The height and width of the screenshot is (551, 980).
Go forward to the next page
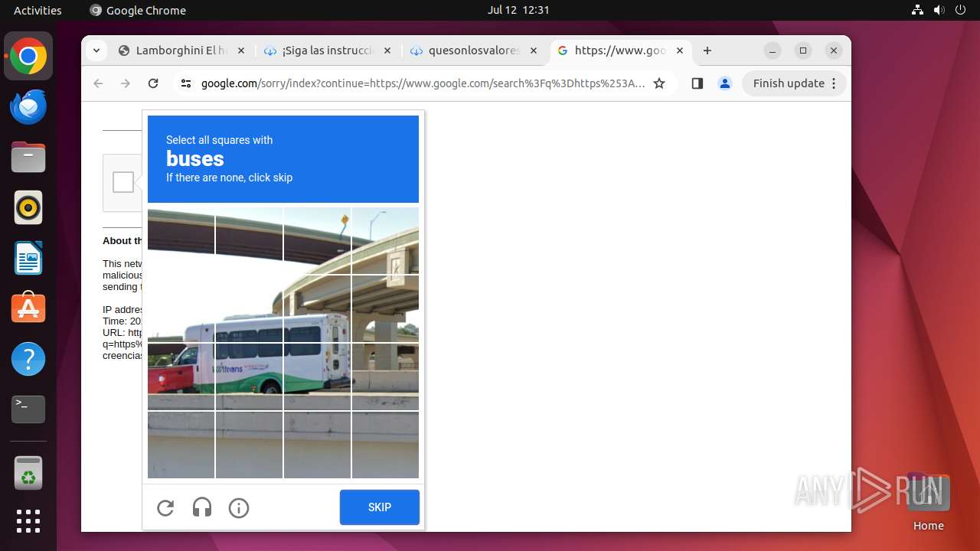(x=126, y=83)
